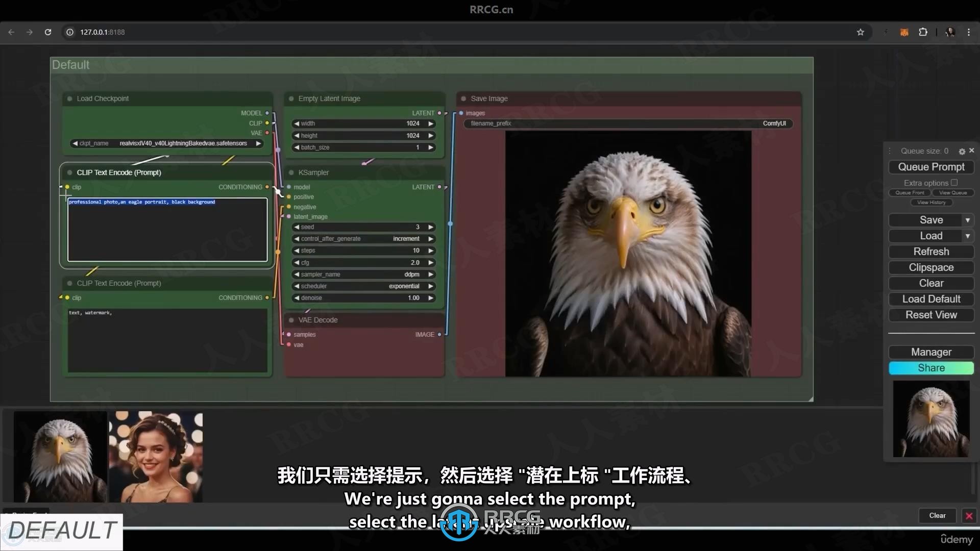The image size is (980, 551).
Task: Open ComfyUI settings gear icon
Action: pos(962,152)
